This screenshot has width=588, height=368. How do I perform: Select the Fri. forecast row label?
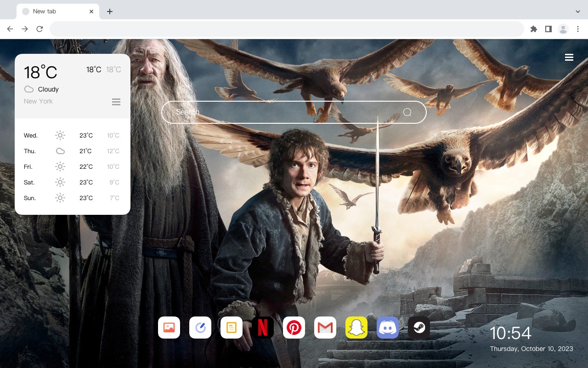pyautogui.click(x=28, y=167)
